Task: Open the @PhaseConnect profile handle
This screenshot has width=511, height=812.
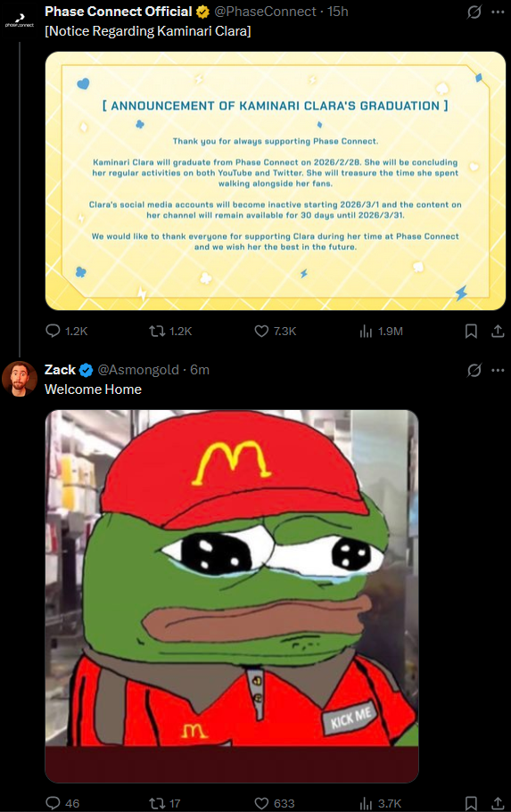Action: [265, 12]
